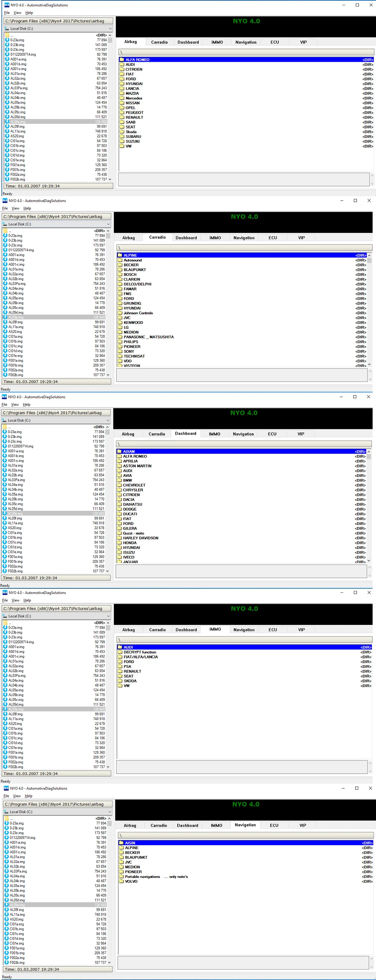376x980 pixels.
Task: Open Local Disk (C:) dropdown in the Carradio-tab window
Action: pyautogui.click(x=56, y=224)
